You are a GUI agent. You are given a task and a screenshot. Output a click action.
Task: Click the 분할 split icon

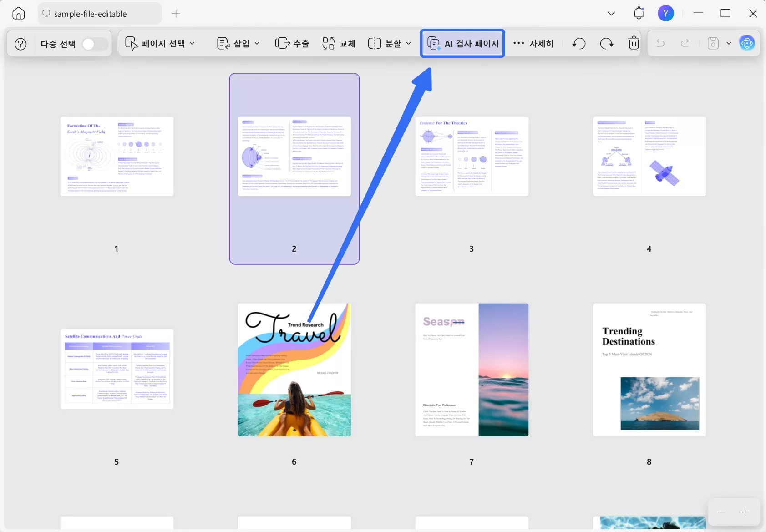tap(375, 43)
